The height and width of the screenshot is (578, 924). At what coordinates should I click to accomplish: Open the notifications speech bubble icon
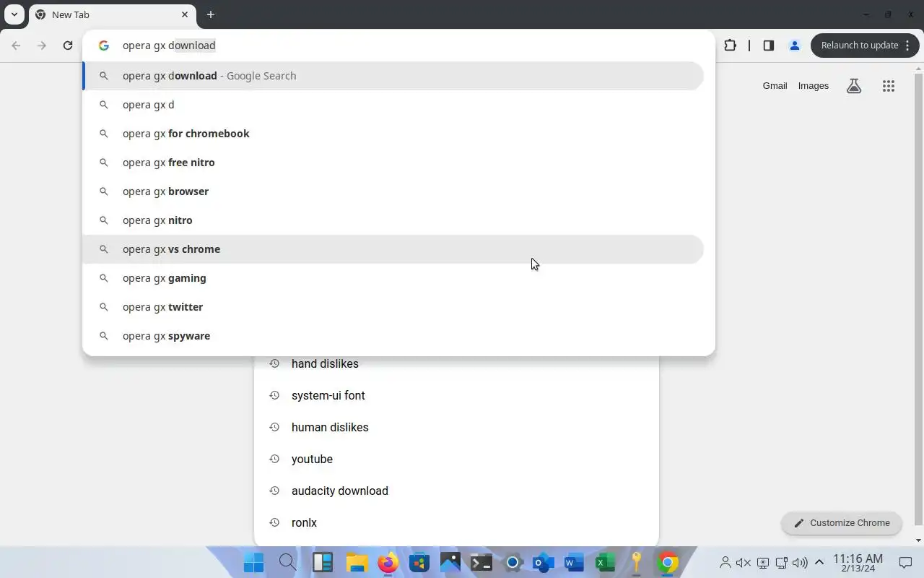(x=905, y=563)
